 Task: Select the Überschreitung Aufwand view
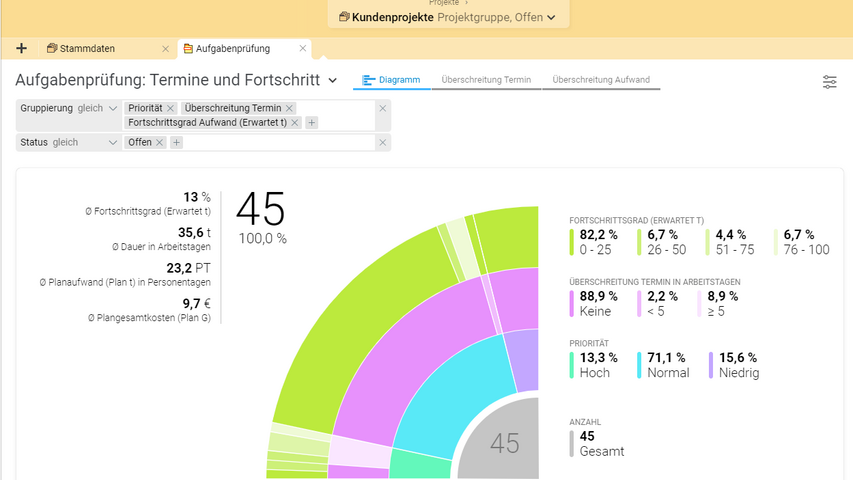[601, 80]
